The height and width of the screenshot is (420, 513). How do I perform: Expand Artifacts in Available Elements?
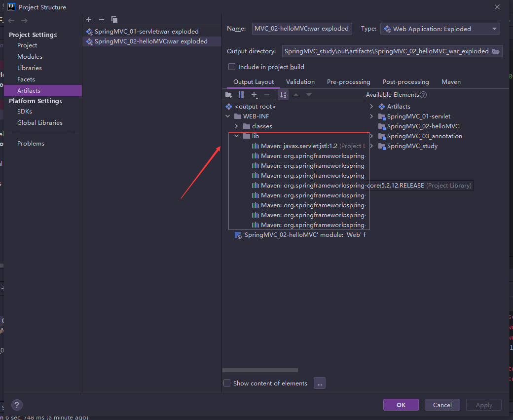point(371,107)
